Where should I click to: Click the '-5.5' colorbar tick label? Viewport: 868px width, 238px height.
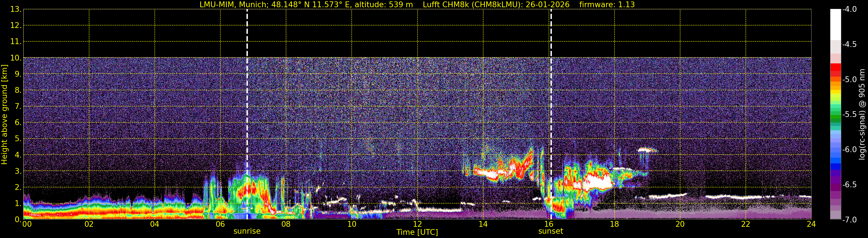(850, 114)
